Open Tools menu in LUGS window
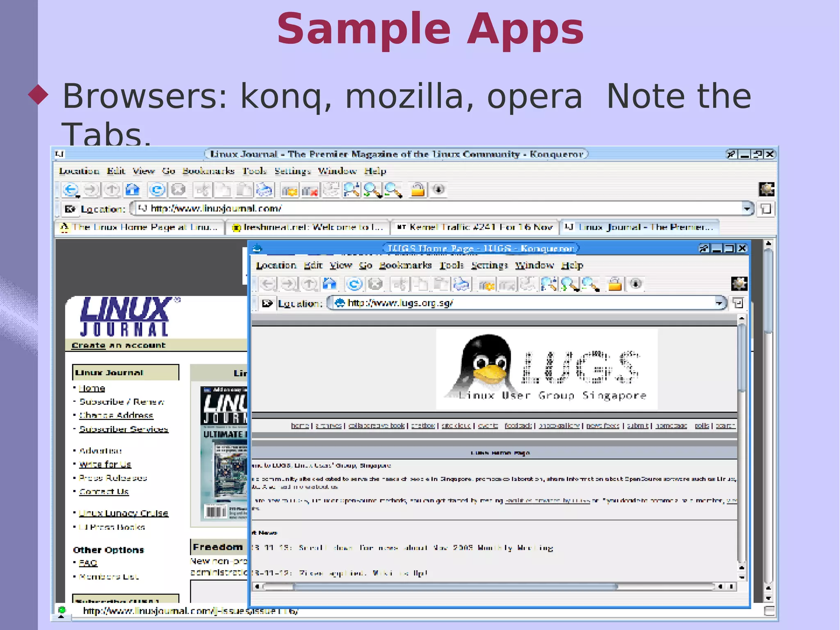This screenshot has width=840, height=630. (x=451, y=265)
